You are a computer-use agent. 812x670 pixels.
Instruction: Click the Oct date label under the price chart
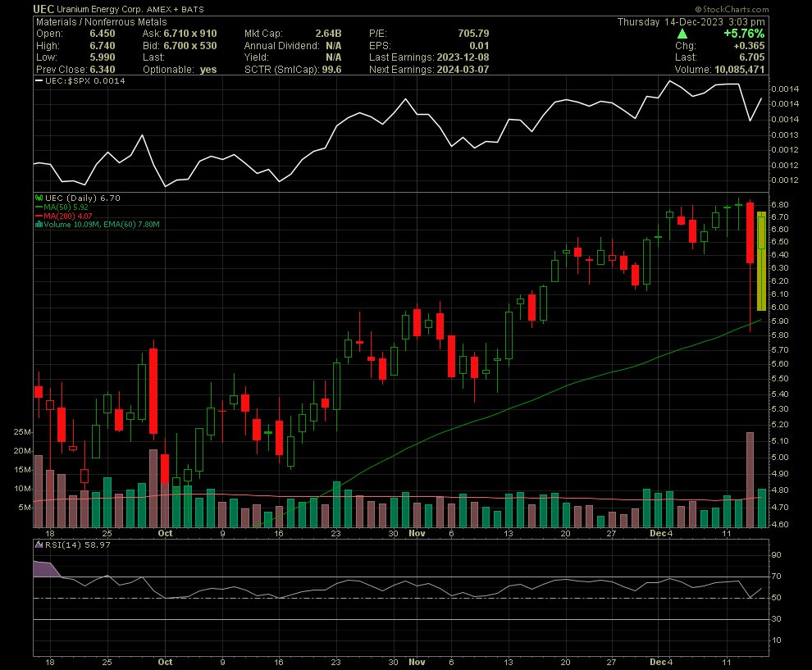(x=165, y=533)
